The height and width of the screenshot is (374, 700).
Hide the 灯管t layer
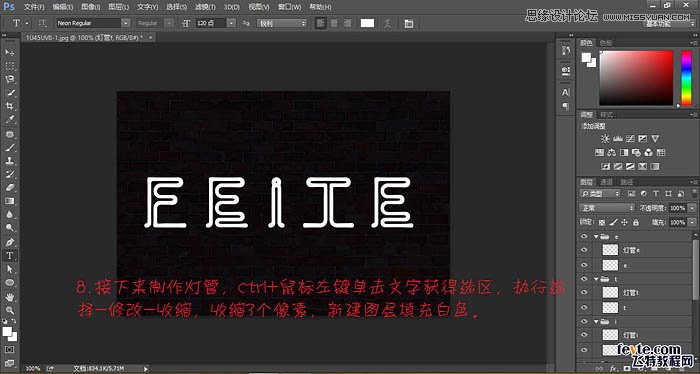[x=584, y=293]
